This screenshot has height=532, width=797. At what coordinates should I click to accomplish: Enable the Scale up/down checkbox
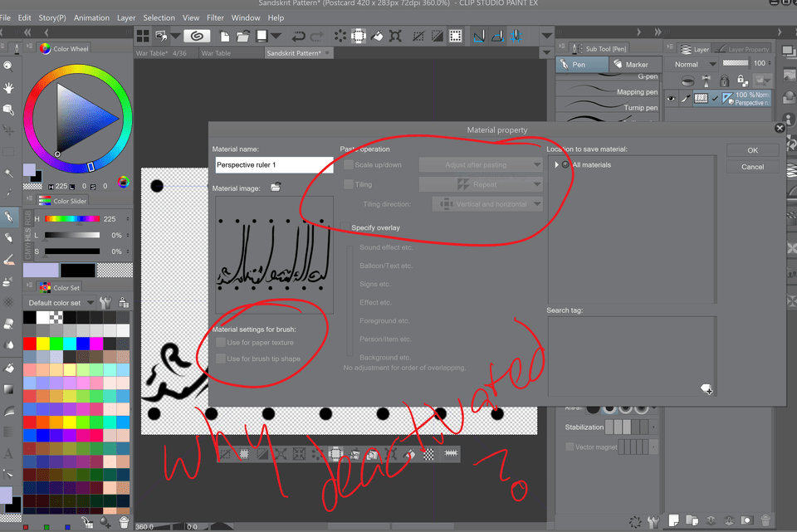pyautogui.click(x=349, y=164)
